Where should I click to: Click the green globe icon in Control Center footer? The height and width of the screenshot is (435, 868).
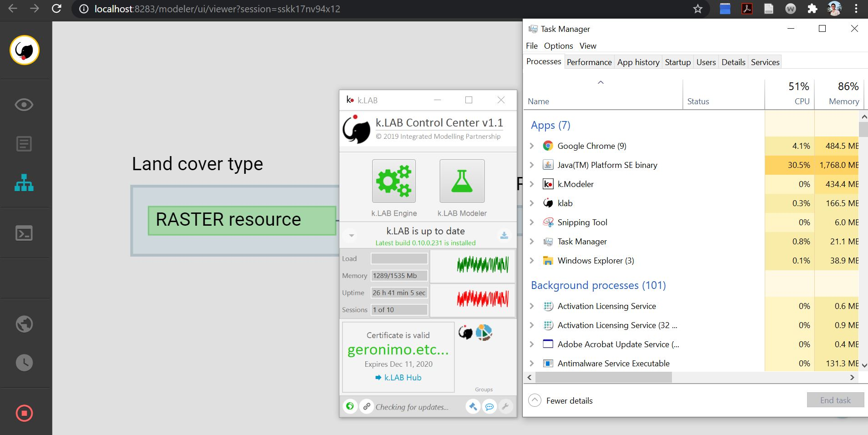tap(350, 406)
